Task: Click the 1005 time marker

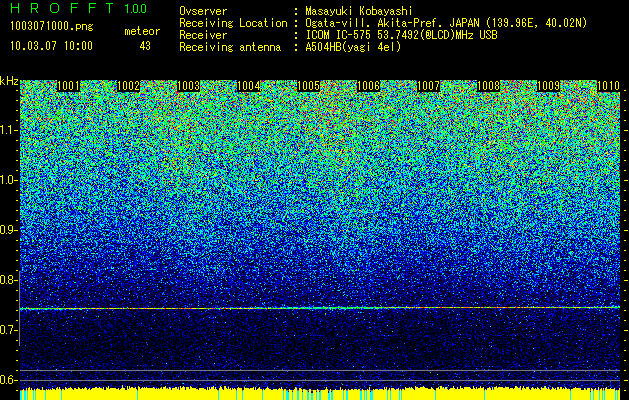Action: (308, 86)
